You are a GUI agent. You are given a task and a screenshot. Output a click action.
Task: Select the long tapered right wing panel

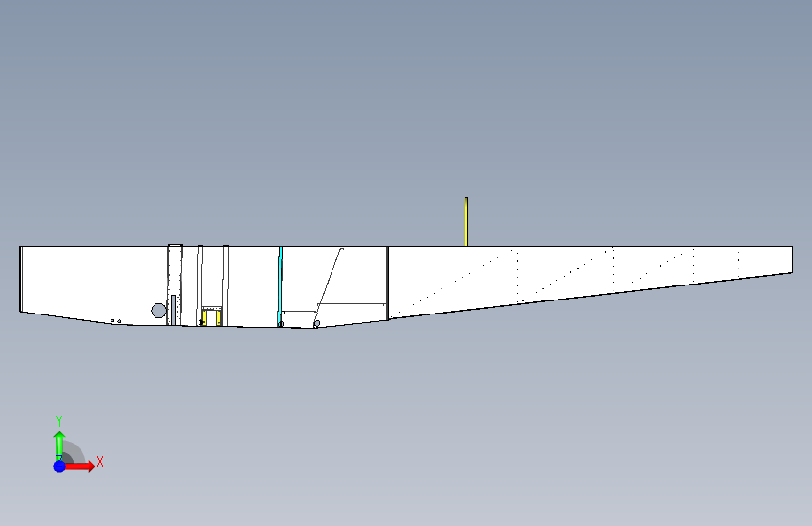click(x=591, y=274)
